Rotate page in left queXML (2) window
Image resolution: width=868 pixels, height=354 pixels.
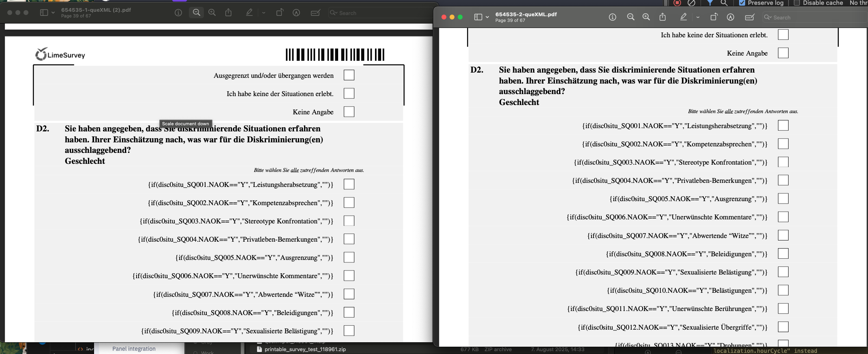point(279,13)
